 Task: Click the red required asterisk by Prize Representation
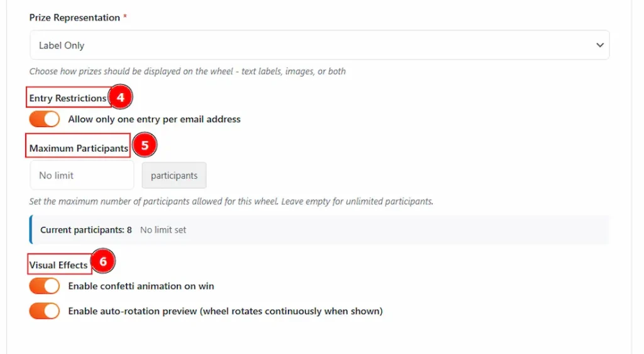(x=125, y=18)
